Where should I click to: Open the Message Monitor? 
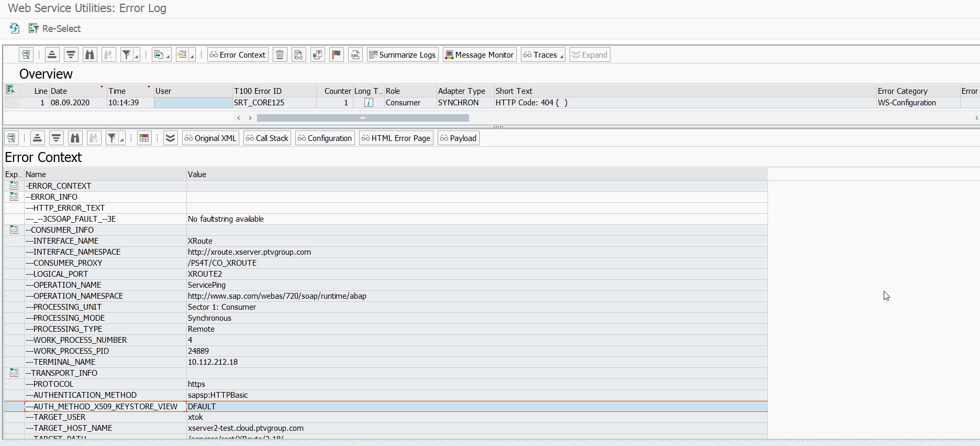(480, 55)
